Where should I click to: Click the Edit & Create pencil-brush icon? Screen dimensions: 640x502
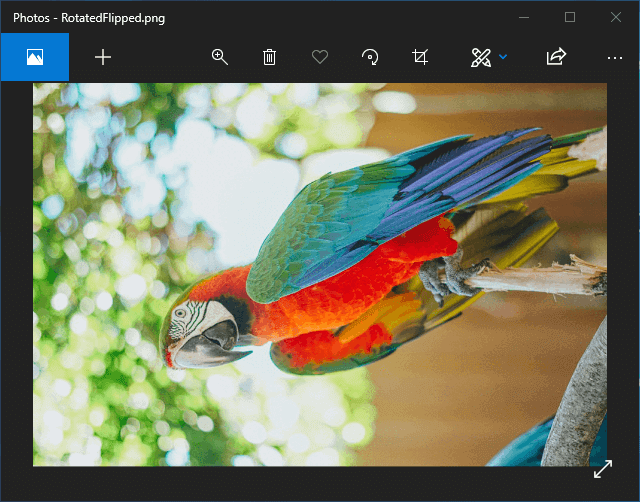[x=480, y=57]
